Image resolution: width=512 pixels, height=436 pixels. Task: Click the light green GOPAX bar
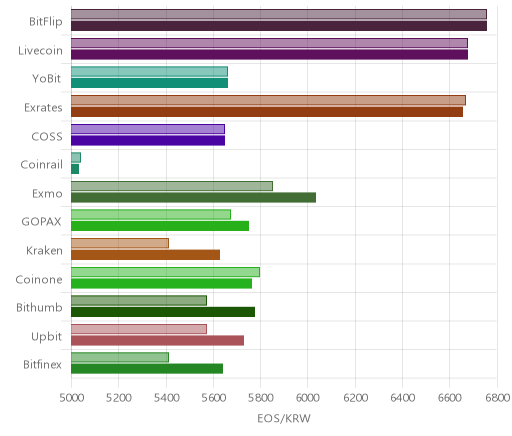pos(151,215)
